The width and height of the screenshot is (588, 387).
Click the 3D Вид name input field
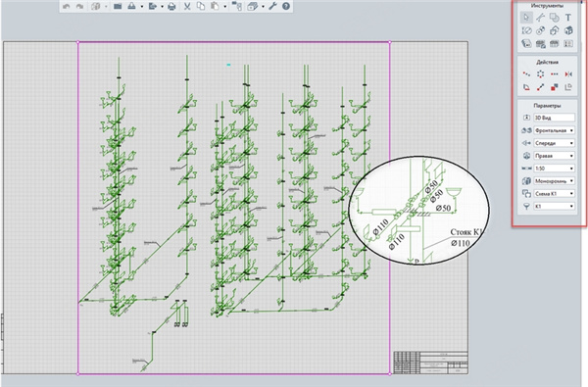click(x=555, y=118)
